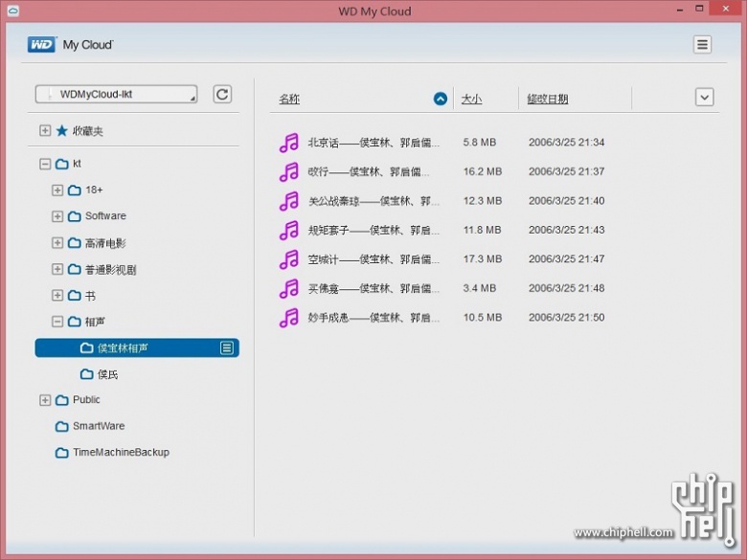Click the 书 folder icon

click(x=75, y=295)
